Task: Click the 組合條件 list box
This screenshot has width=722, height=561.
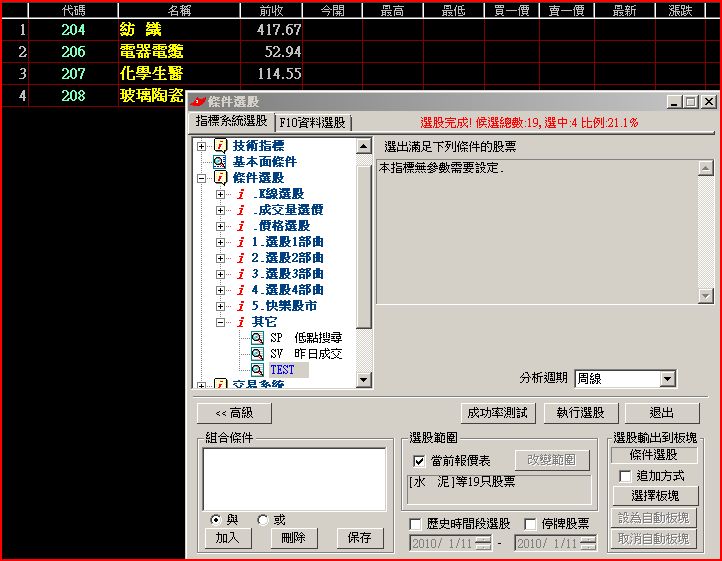Action: click(x=293, y=478)
